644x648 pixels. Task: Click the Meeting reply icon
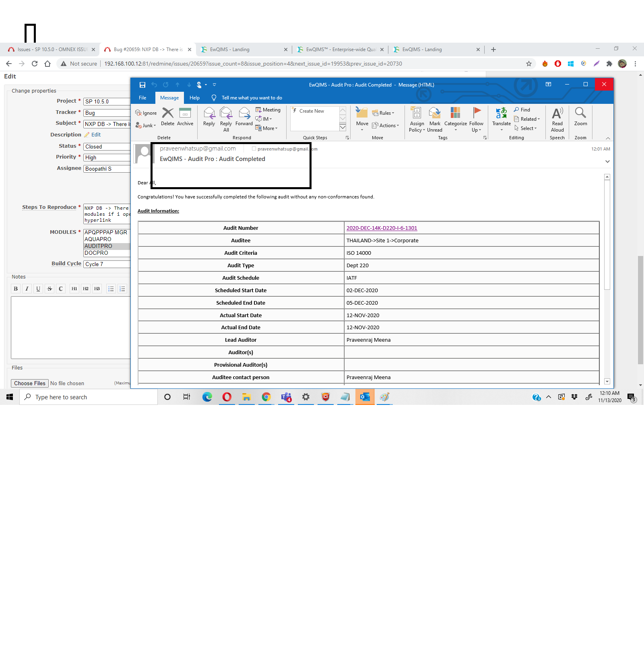coord(268,110)
